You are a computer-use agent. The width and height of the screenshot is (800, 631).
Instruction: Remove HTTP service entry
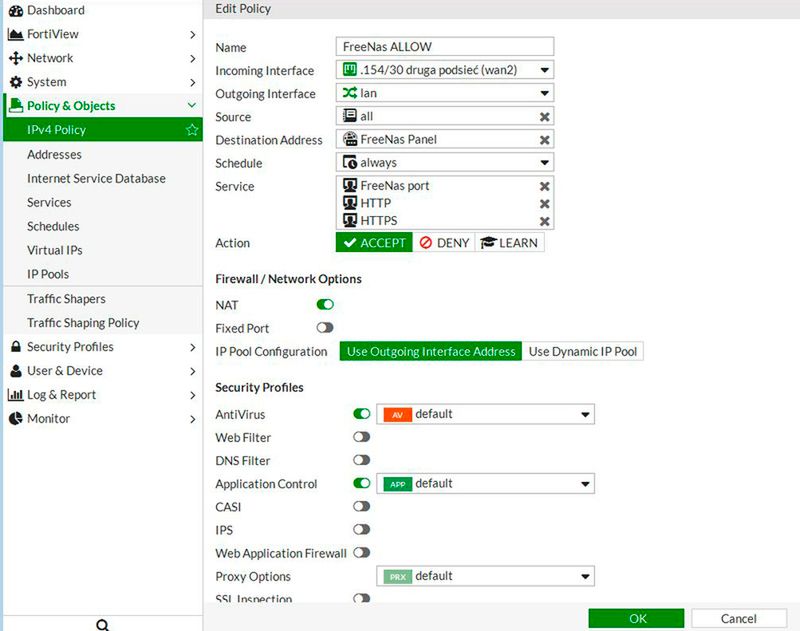pyautogui.click(x=544, y=204)
